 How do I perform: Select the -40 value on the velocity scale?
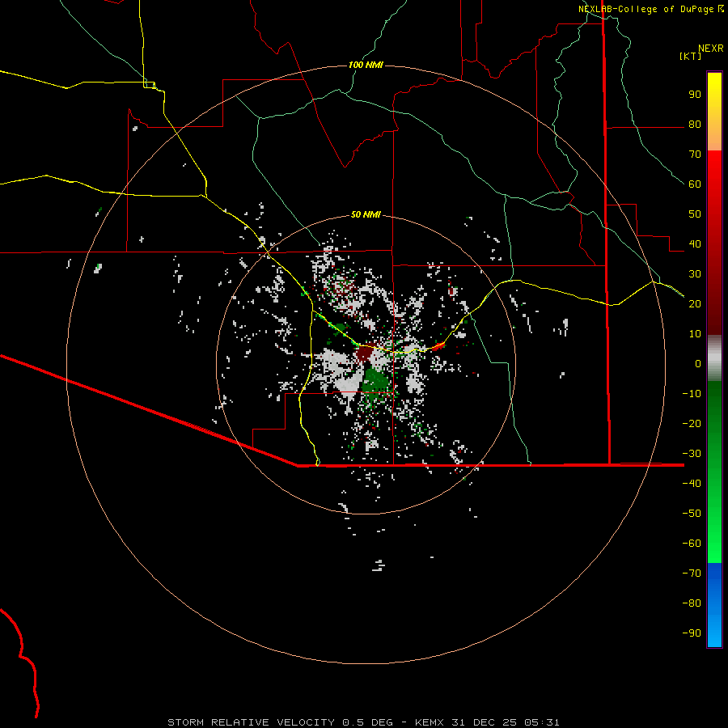coord(692,484)
